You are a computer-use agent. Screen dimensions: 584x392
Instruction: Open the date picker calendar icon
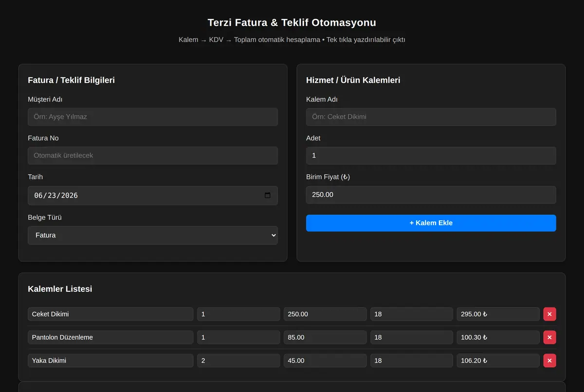267,196
